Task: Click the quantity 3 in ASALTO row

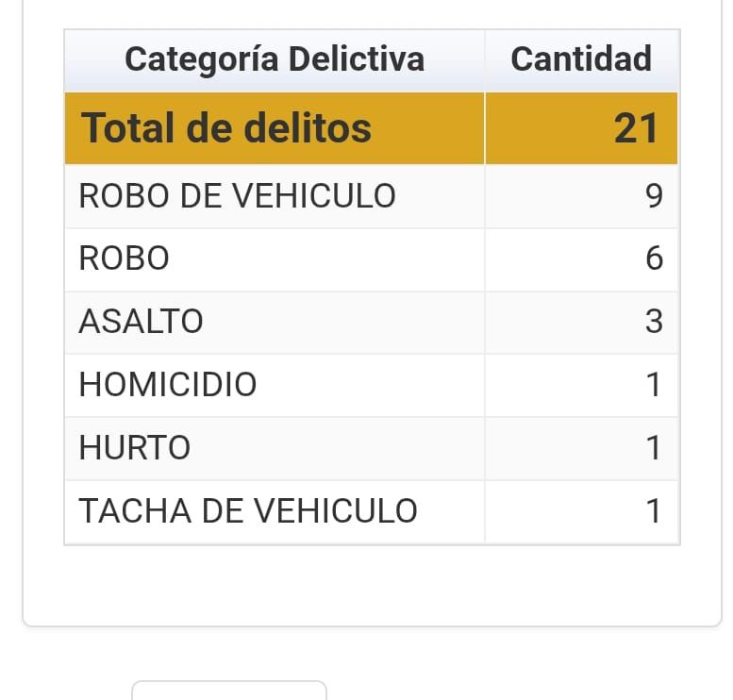Action: pos(654,323)
